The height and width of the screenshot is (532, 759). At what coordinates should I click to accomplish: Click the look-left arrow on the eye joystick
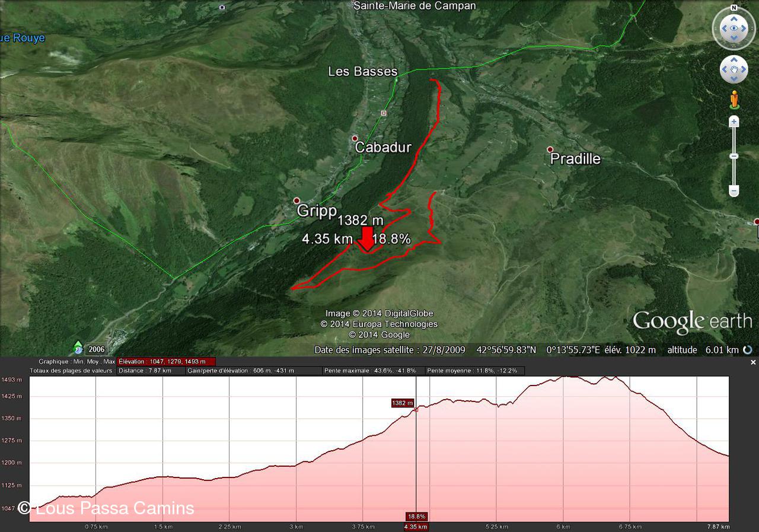tap(723, 28)
